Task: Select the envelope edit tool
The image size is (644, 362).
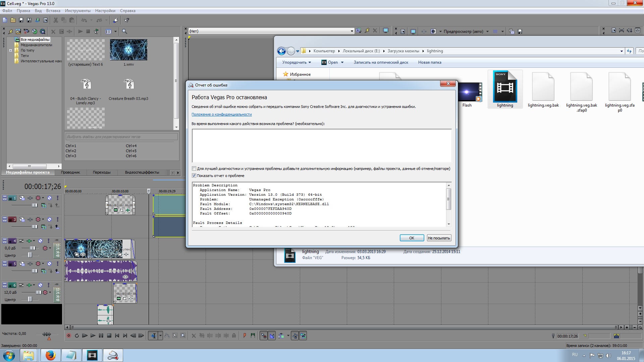Action: (x=167, y=336)
